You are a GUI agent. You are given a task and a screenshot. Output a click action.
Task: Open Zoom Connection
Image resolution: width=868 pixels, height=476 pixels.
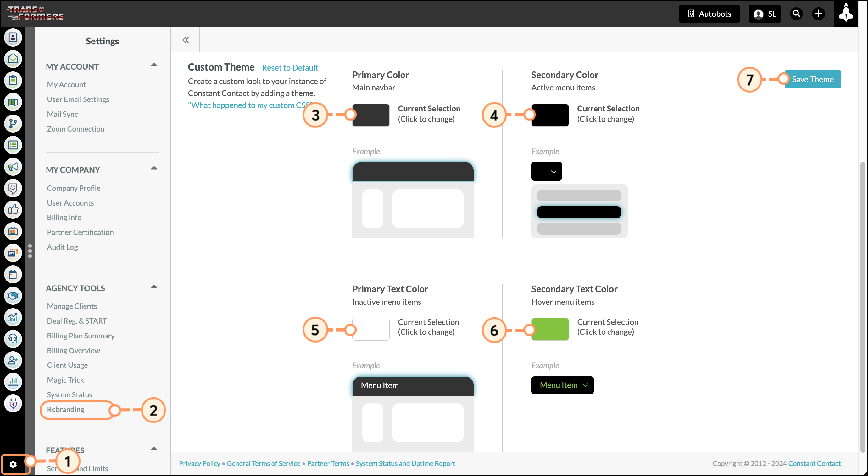[x=75, y=129]
